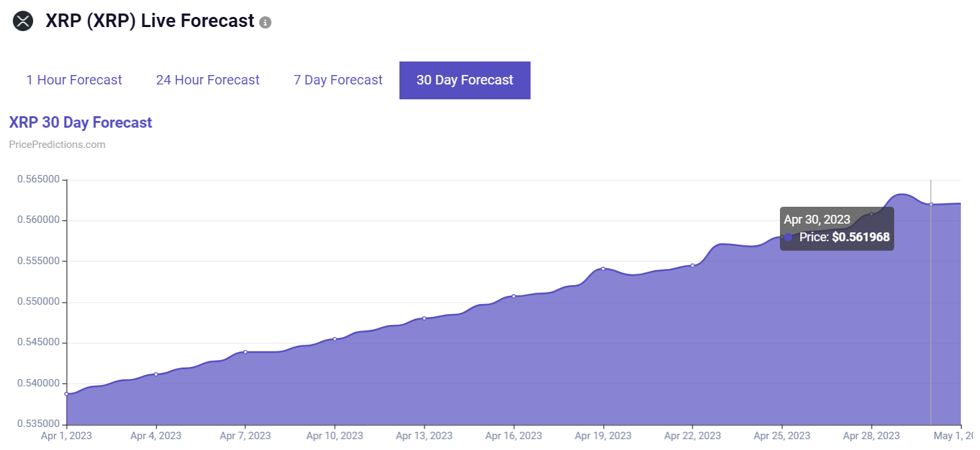Click the Apr 10, 2023 data point on curve
Image resolution: width=980 pixels, height=450 pixels.
coord(335,339)
